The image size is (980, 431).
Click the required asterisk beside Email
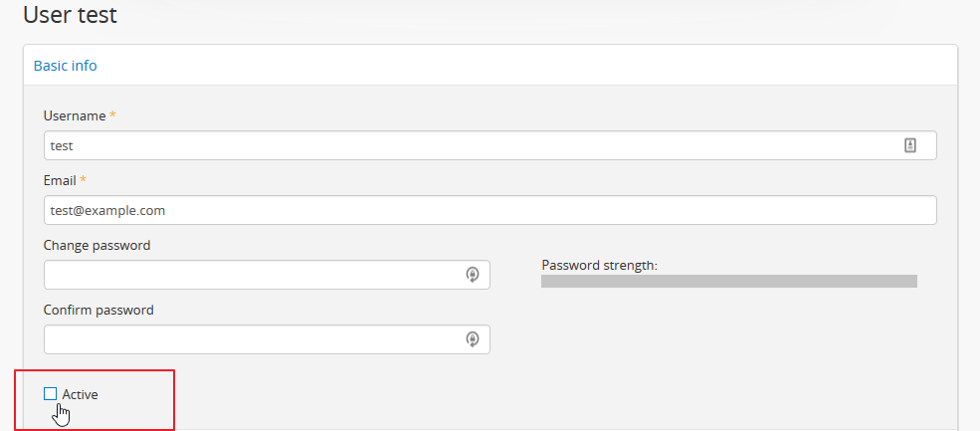pos(84,180)
